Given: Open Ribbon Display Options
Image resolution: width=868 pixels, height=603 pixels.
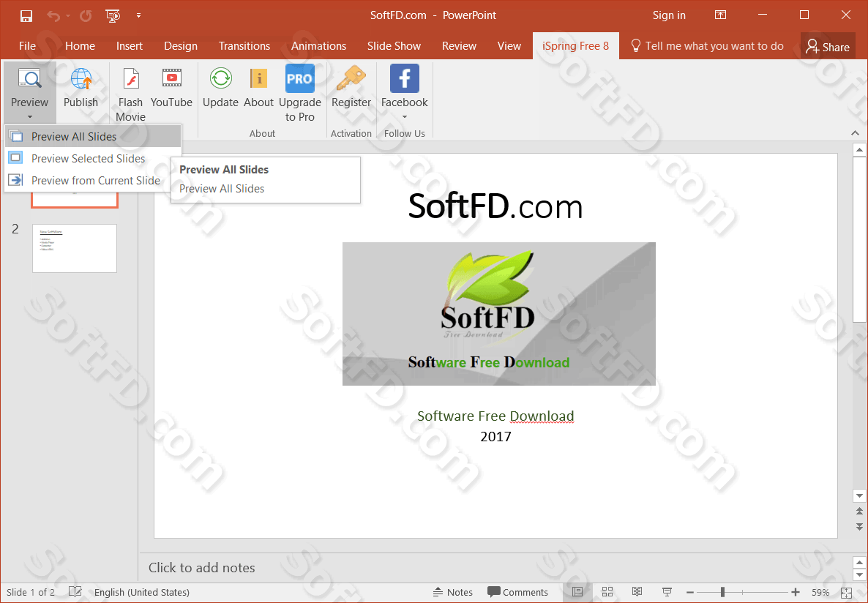Looking at the screenshot, I should click(x=720, y=15).
